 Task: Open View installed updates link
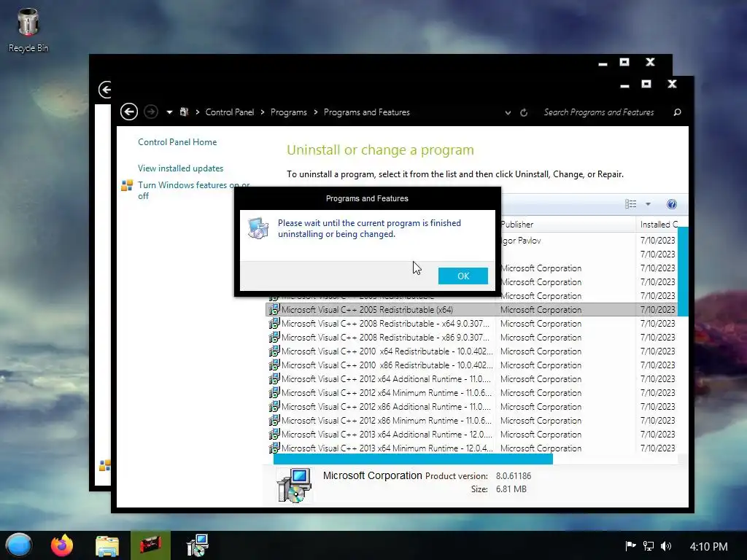click(181, 168)
